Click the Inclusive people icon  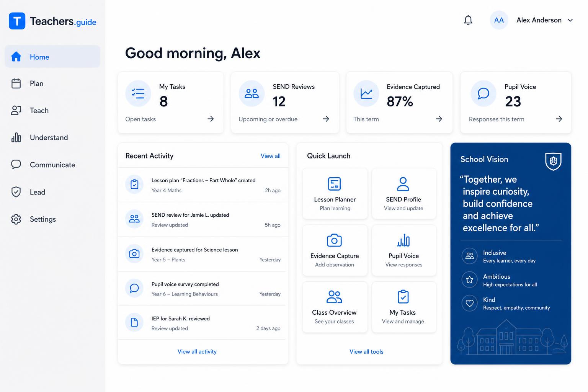click(470, 256)
